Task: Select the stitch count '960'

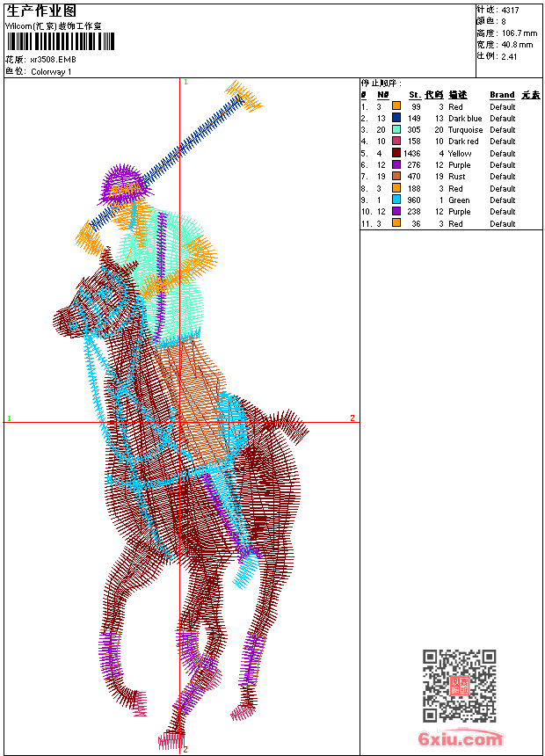Action: point(414,200)
